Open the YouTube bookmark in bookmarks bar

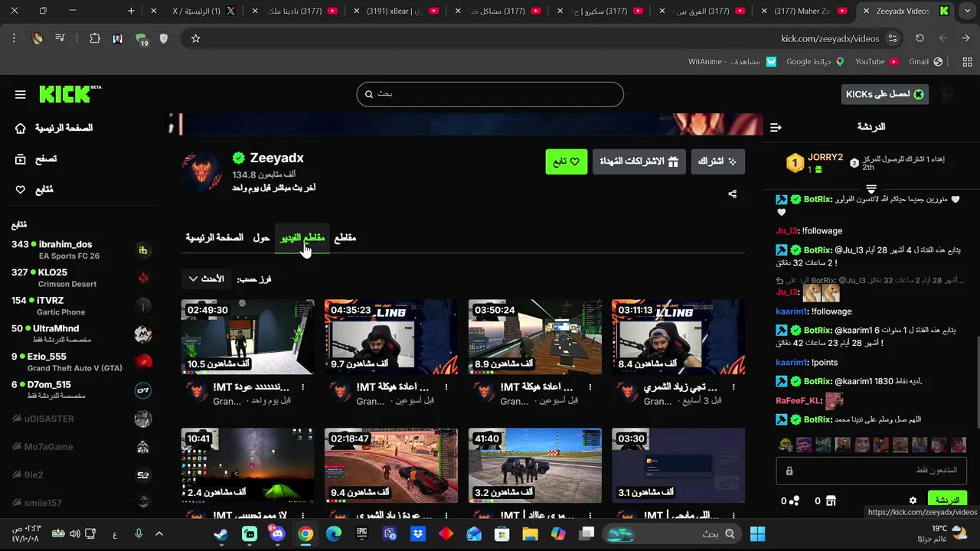876,61
